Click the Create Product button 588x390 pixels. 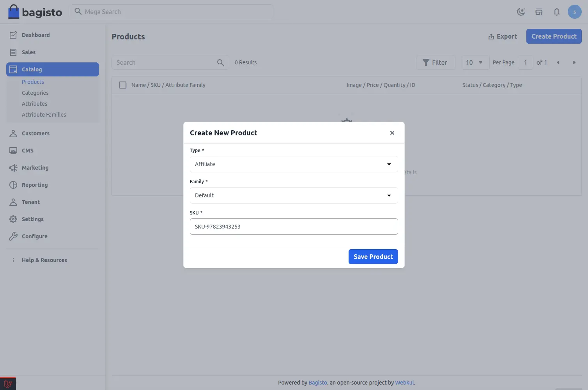[554, 36]
